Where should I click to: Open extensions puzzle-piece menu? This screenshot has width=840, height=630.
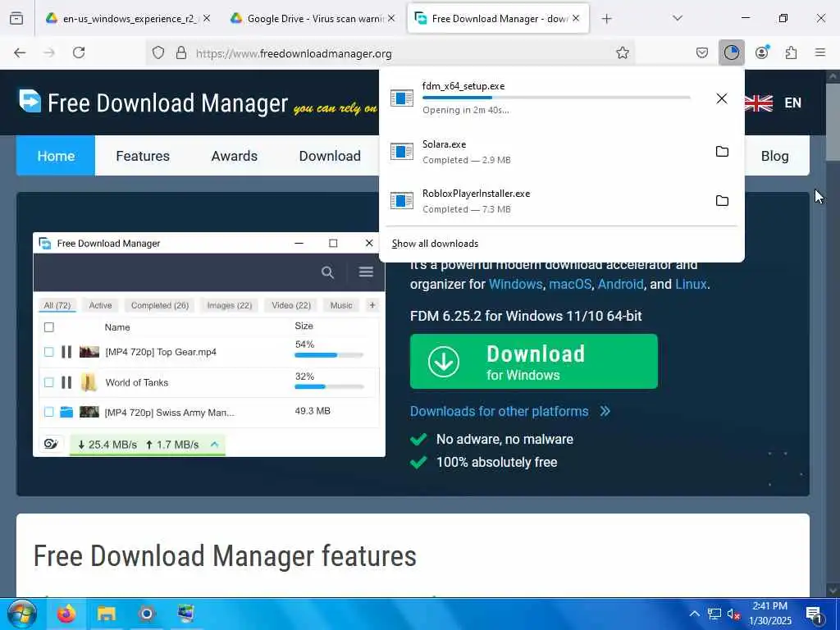(x=791, y=52)
